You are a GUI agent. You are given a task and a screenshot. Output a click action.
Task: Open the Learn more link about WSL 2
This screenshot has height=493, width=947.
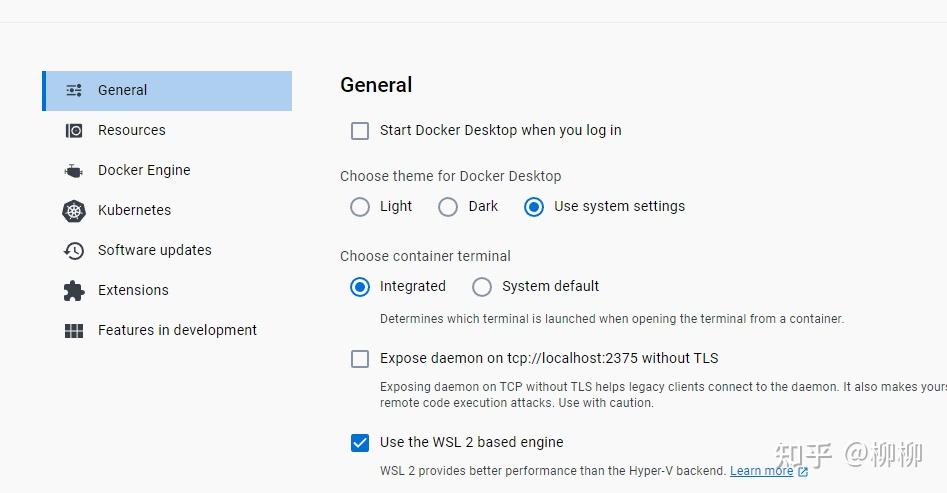coord(761,471)
